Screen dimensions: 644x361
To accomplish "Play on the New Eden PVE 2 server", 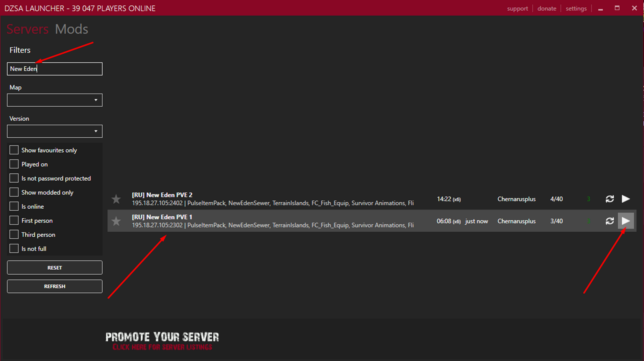I will [x=626, y=199].
